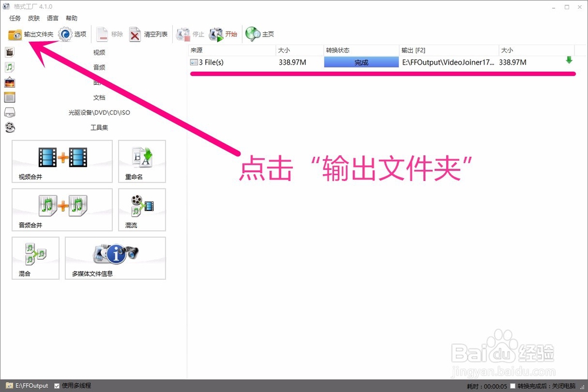
Task: Open the 皮肤 skin menu
Action: [34, 18]
